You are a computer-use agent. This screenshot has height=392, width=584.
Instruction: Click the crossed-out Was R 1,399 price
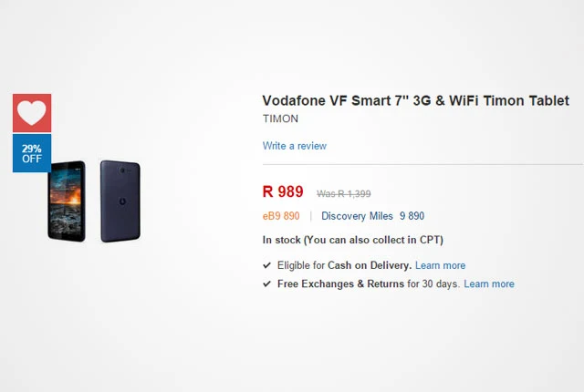[x=343, y=194]
